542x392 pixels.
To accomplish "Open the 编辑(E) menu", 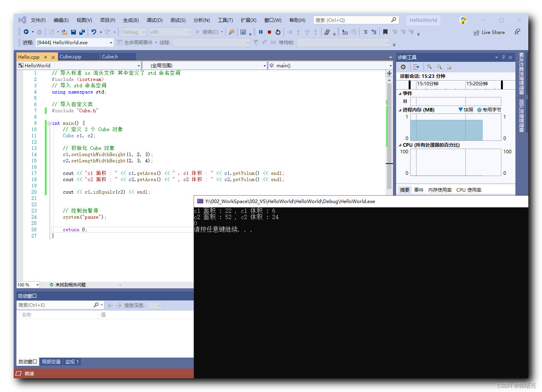I will click(x=61, y=20).
